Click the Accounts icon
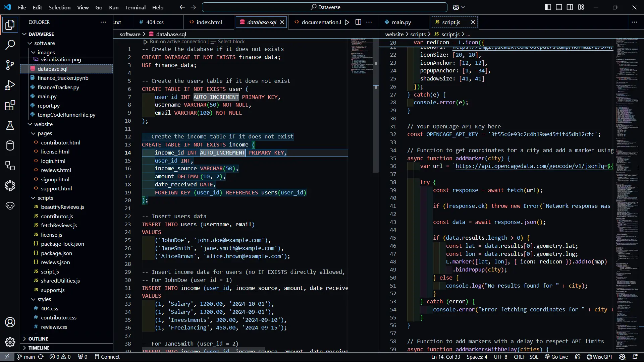The width and height of the screenshot is (644, 362). pyautogui.click(x=10, y=322)
